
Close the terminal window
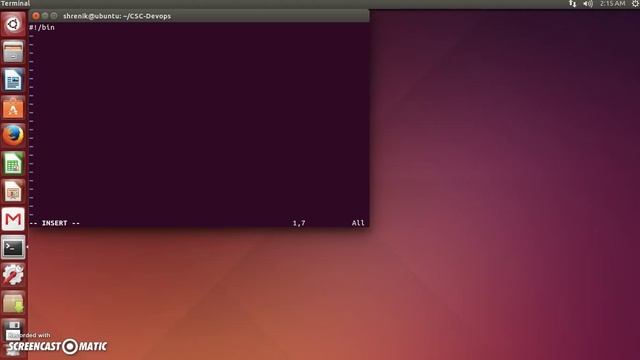(36, 16)
